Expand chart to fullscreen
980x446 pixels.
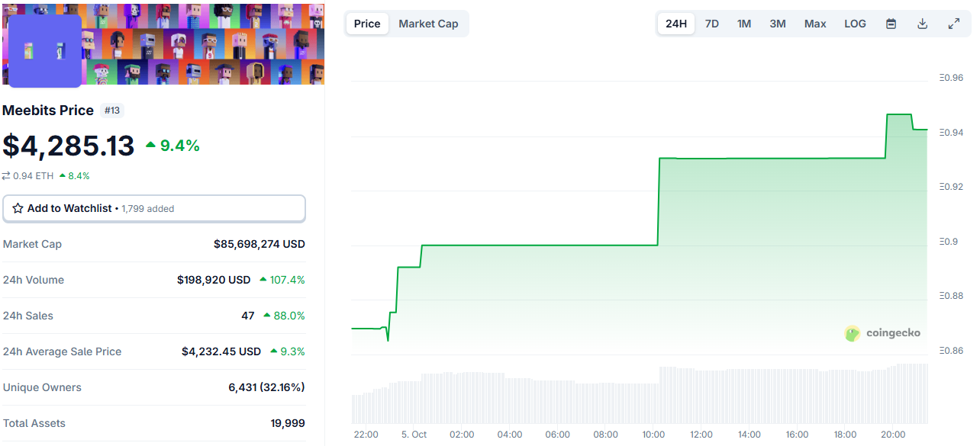point(954,24)
